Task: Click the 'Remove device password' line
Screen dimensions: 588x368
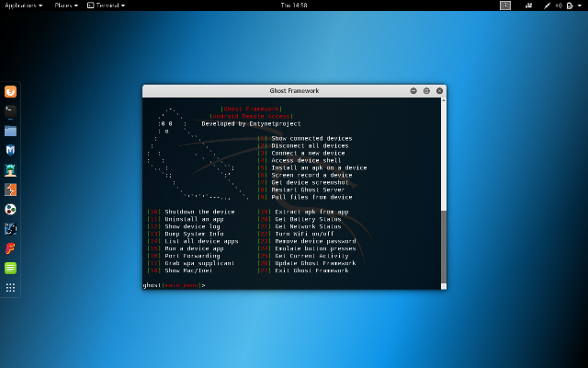Action: pos(307,241)
